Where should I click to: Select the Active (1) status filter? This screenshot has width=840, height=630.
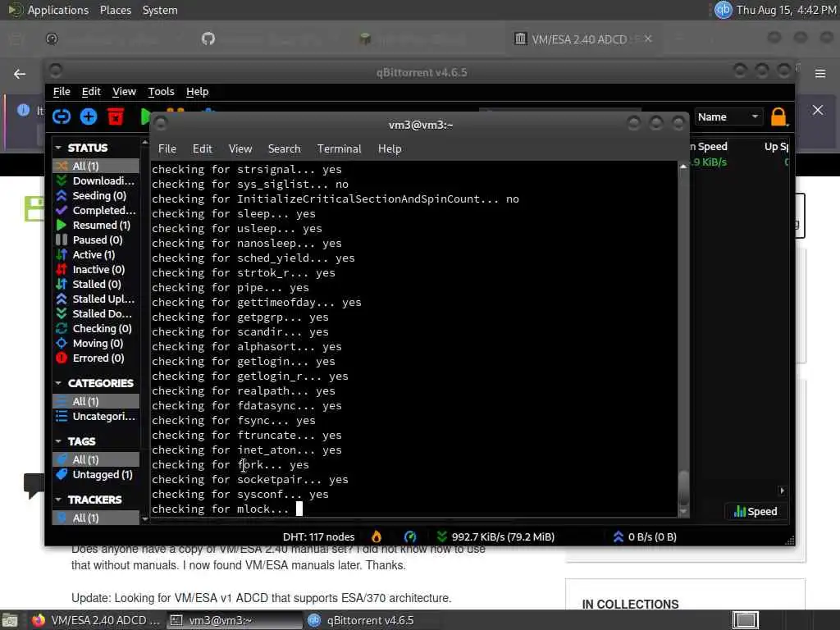[96, 254]
